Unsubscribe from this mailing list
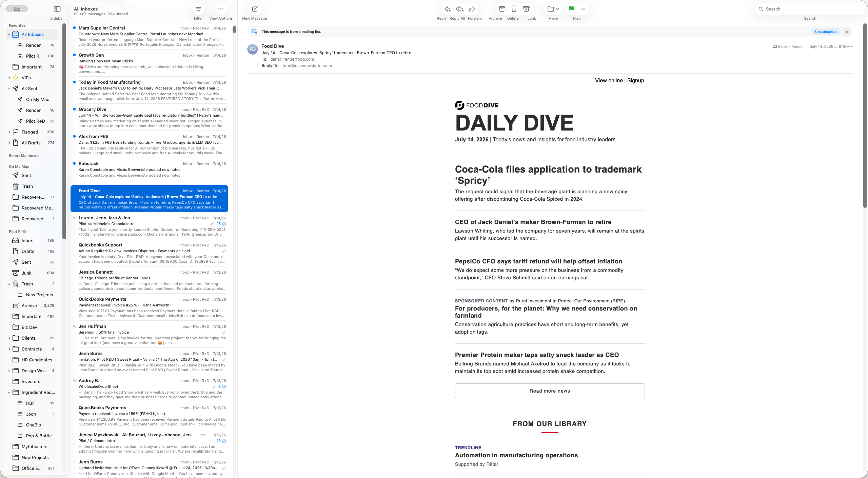The image size is (868, 478). [x=826, y=32]
